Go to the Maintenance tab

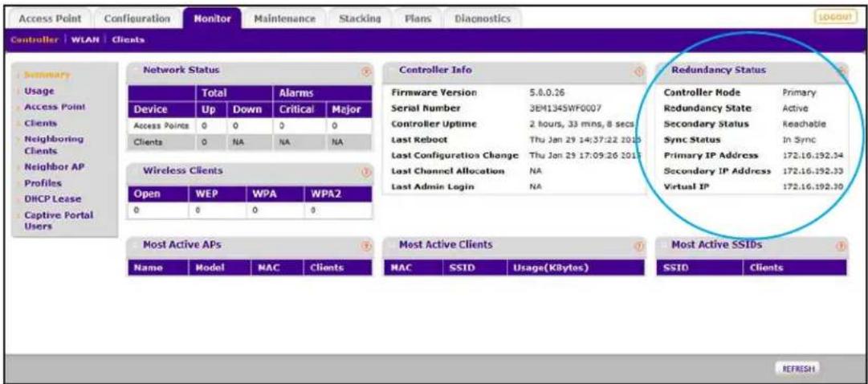click(284, 18)
